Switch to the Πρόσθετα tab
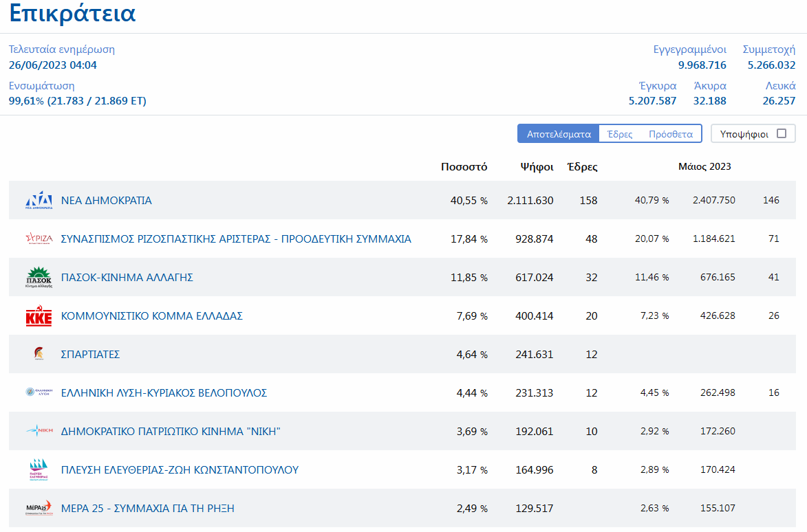Screen dimensions: 807x532 671,134
